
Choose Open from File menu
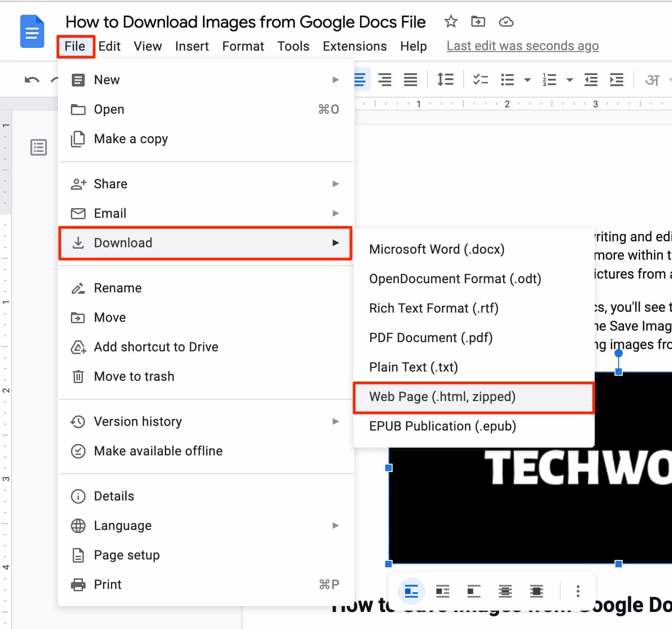click(x=206, y=109)
